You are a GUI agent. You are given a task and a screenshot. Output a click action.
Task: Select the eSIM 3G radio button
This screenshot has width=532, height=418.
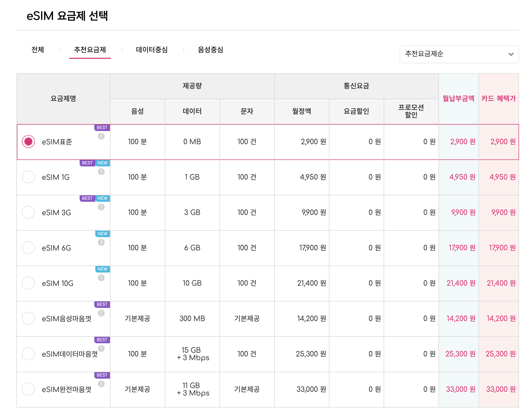[28, 212]
